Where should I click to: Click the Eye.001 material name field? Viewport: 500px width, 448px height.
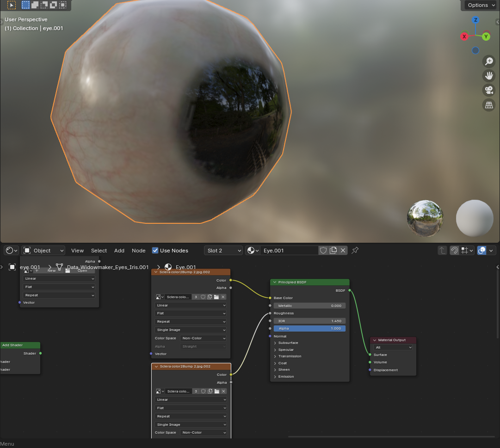289,251
